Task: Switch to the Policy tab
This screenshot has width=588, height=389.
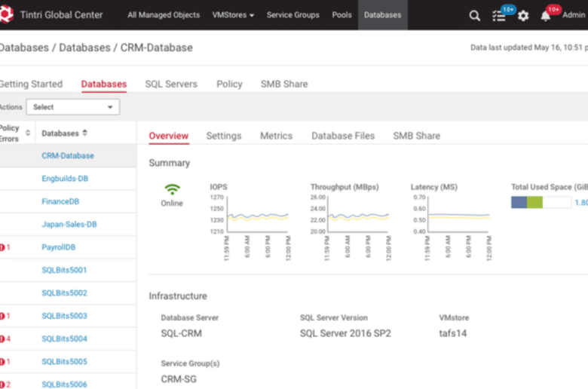Action: [229, 84]
